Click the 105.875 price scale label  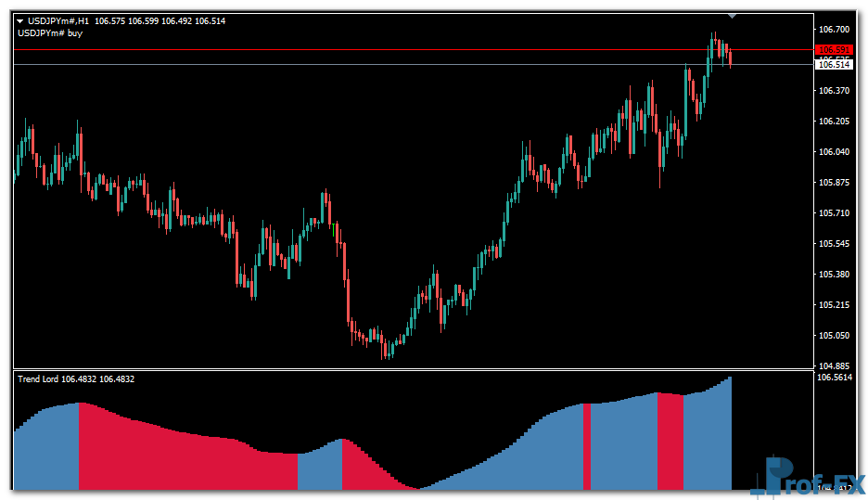pos(834,183)
